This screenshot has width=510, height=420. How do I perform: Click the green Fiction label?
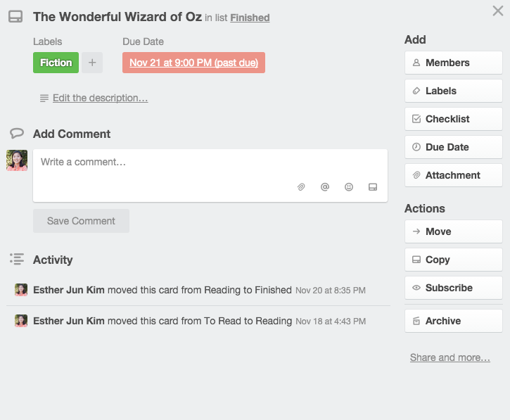(56, 63)
